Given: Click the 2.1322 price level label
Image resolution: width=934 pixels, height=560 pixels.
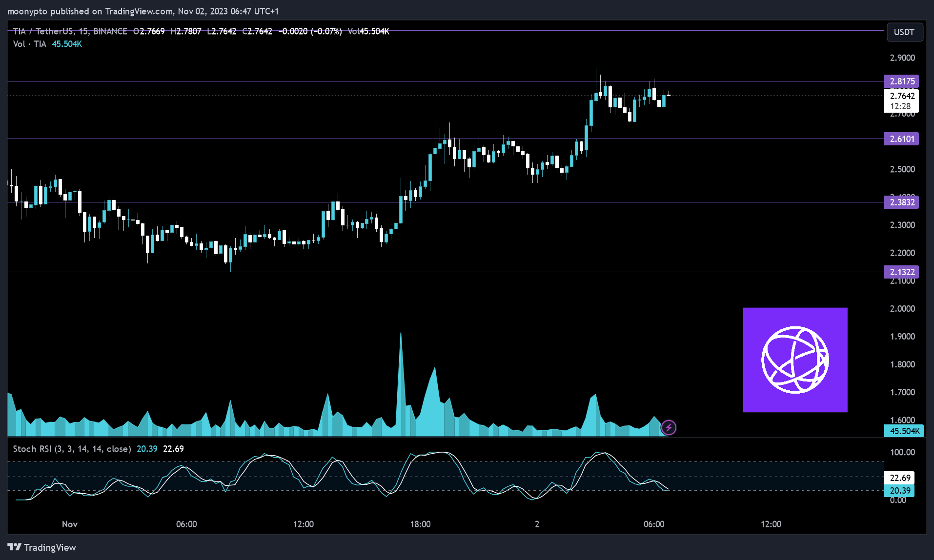Looking at the screenshot, I should click(901, 272).
